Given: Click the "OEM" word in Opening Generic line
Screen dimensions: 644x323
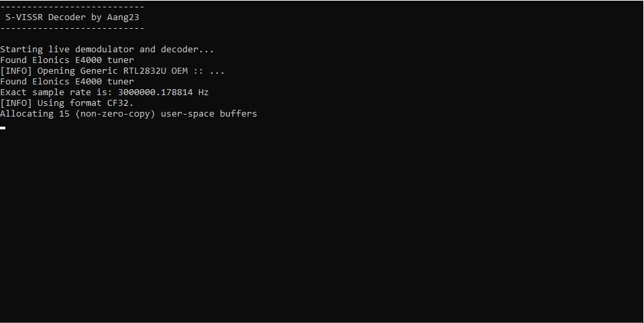Looking at the screenshot, I should pos(180,70).
